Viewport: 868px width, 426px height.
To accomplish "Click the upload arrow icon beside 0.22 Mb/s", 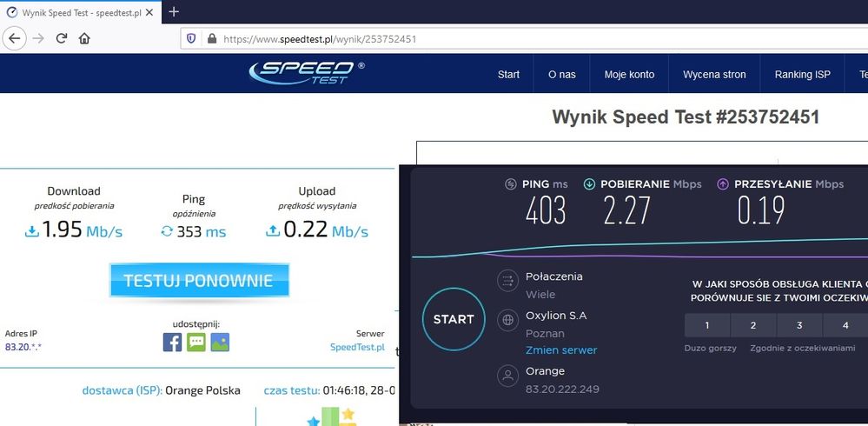I will pyautogui.click(x=272, y=231).
